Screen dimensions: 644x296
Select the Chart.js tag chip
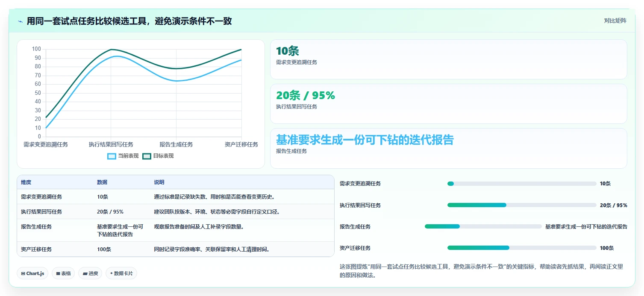point(32,273)
